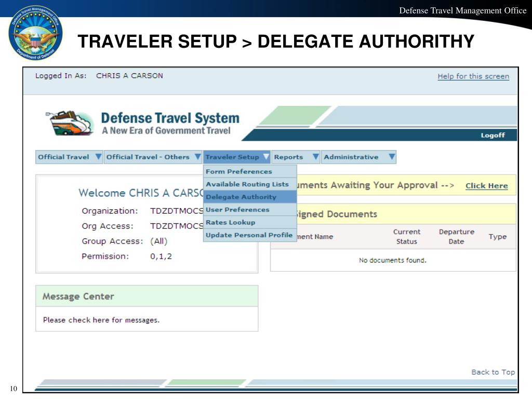Open User Preferences menu entry
This screenshot has height=399, width=532.
[250, 210]
